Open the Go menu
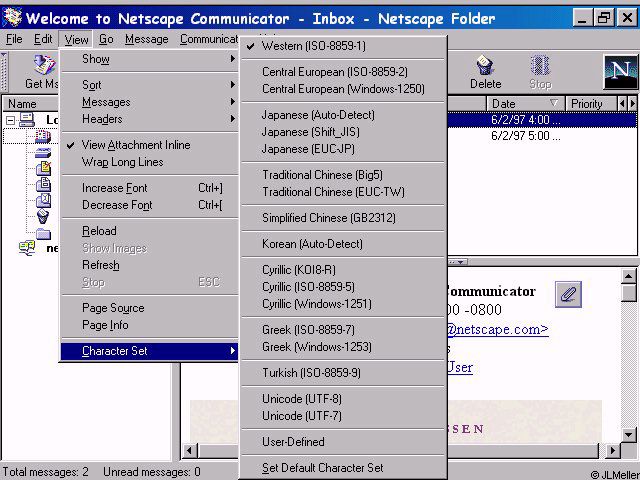 click(106, 39)
